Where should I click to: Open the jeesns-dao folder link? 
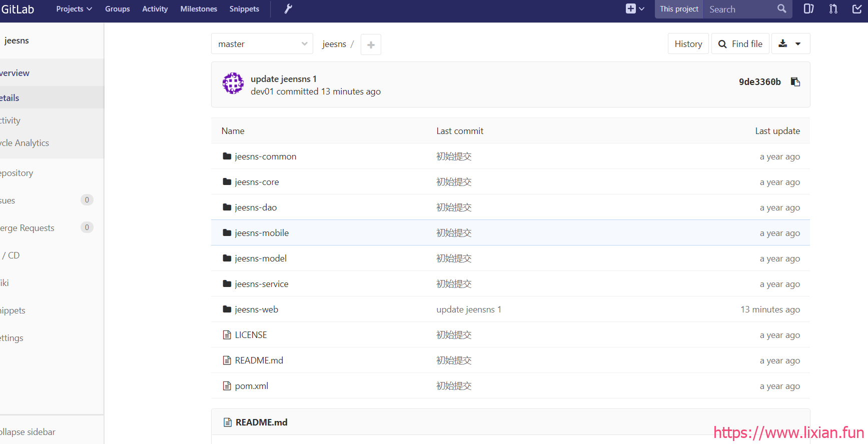pyautogui.click(x=256, y=207)
